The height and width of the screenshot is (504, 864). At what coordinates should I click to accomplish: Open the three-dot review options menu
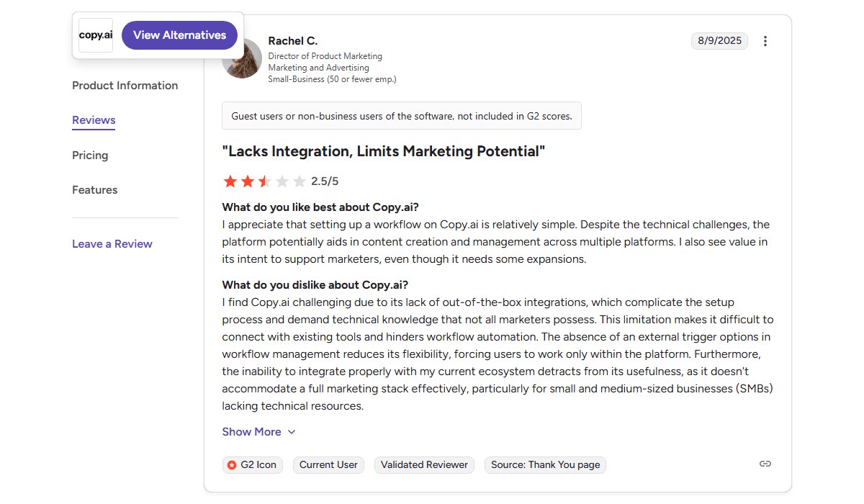click(x=765, y=41)
